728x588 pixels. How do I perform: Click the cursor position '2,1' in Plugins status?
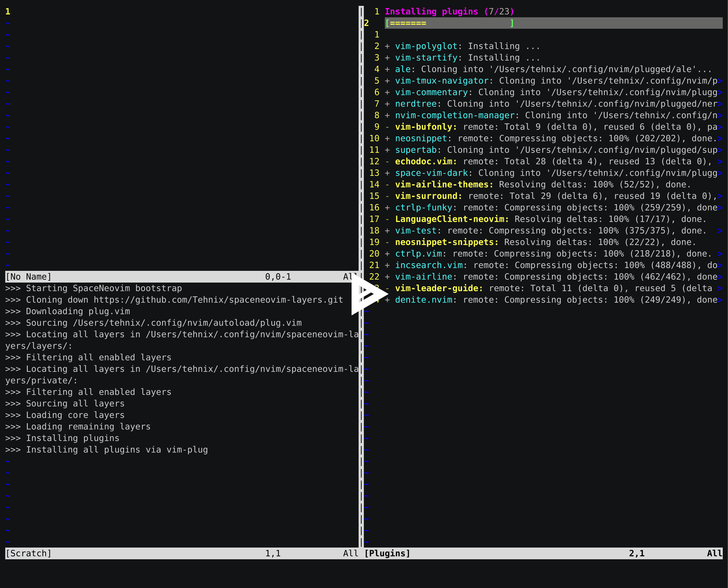coord(637,553)
